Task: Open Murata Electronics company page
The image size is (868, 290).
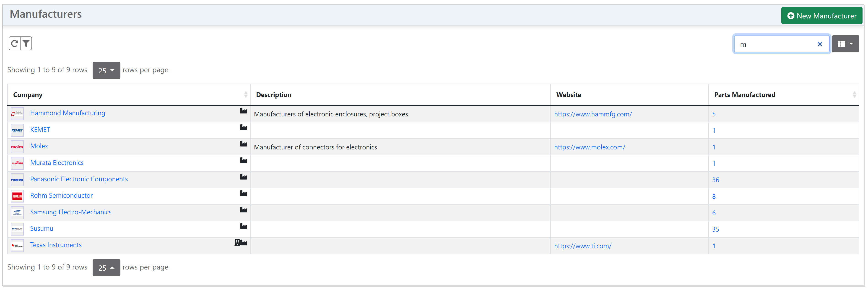Action: 57,162
